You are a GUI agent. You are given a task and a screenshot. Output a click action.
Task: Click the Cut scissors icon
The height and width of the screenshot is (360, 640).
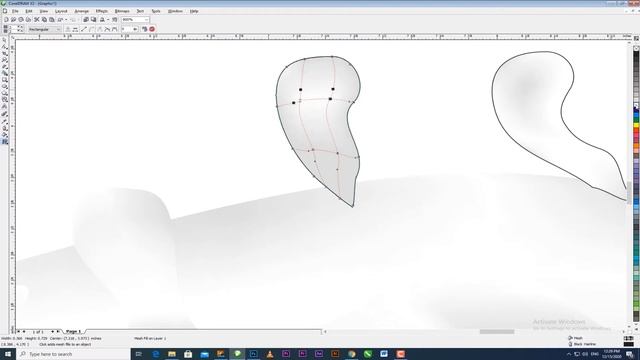(37, 20)
